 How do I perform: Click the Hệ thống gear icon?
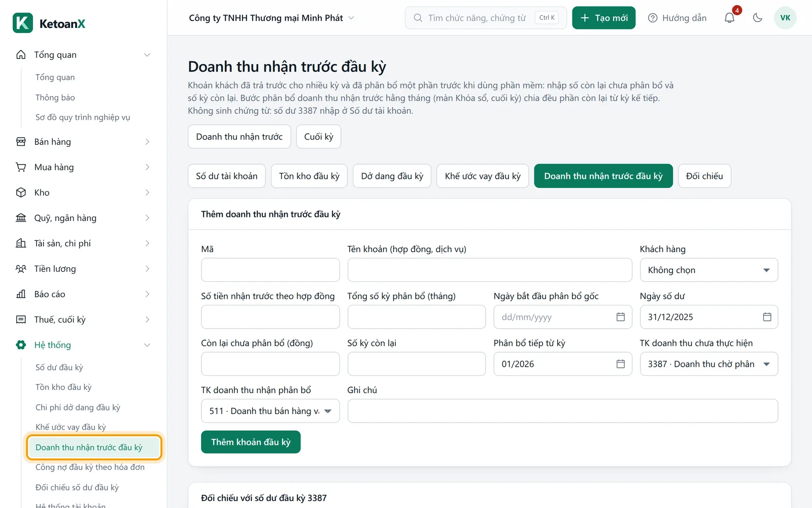21,345
